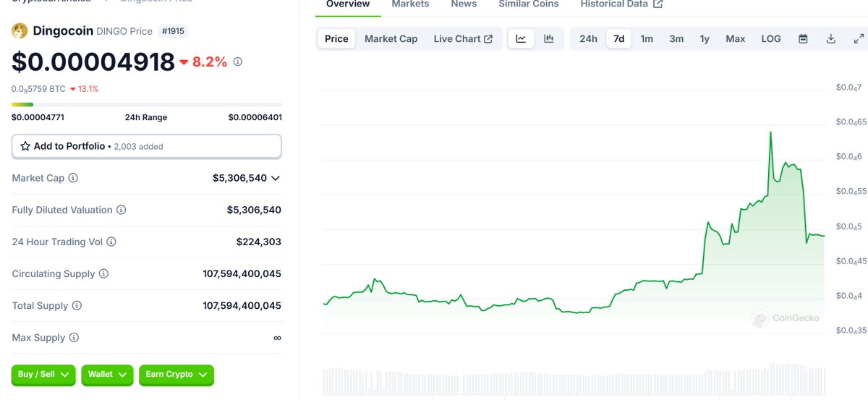Show Total Supply info icon
This screenshot has width=868, height=400.
pyautogui.click(x=77, y=305)
